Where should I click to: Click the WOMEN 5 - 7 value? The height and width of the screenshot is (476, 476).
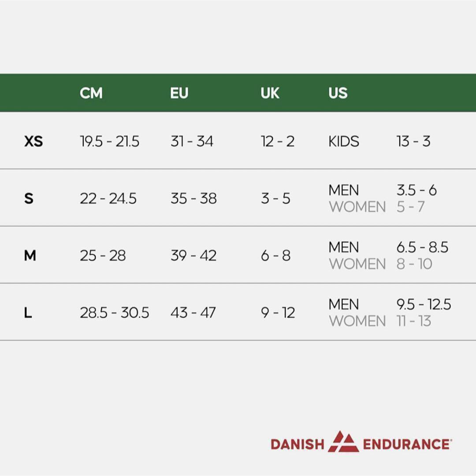click(x=410, y=207)
